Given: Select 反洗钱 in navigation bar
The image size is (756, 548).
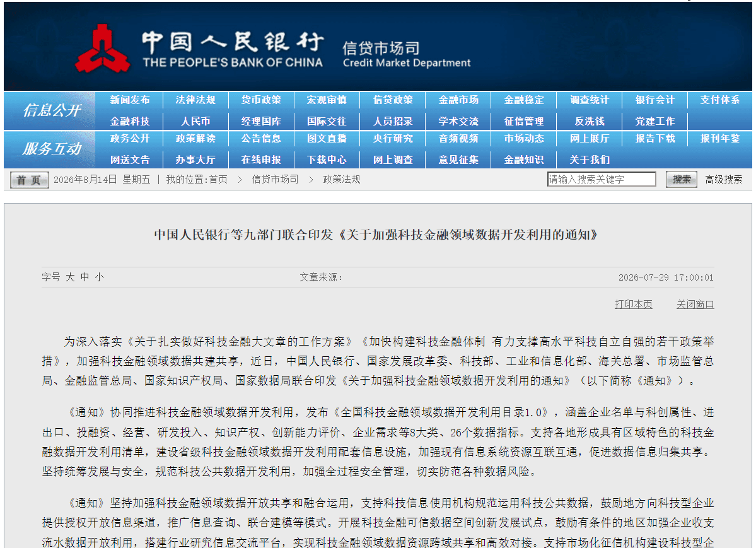Looking at the screenshot, I should point(589,121).
